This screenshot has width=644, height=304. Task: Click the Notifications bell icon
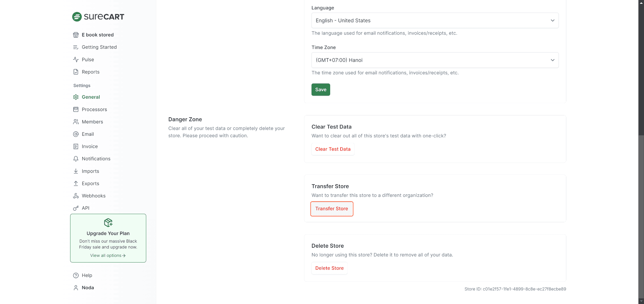76,159
